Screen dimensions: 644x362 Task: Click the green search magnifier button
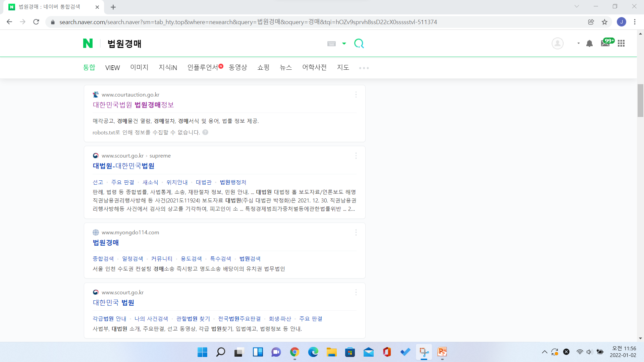click(x=359, y=44)
